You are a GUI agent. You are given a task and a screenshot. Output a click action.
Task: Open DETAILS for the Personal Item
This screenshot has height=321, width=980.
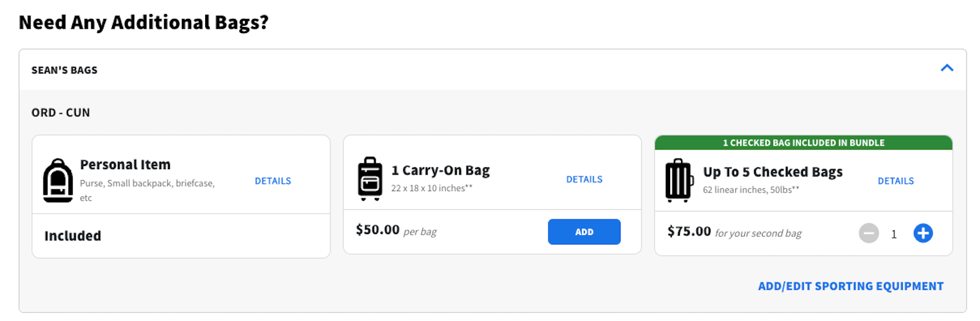273,181
